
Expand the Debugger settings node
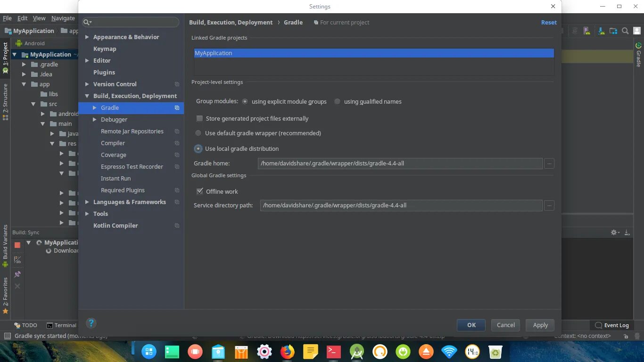[94, 119]
